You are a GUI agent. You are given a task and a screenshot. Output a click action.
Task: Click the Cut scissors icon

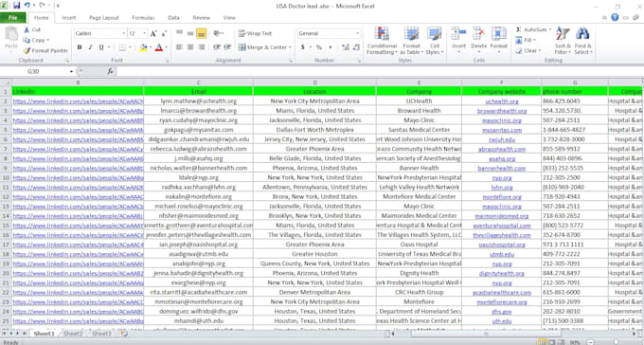pyautogui.click(x=27, y=29)
